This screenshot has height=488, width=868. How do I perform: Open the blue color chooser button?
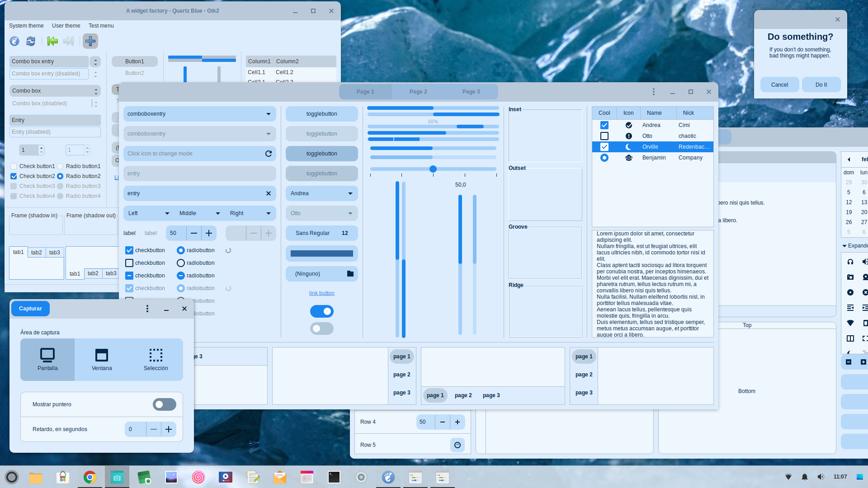point(322,253)
